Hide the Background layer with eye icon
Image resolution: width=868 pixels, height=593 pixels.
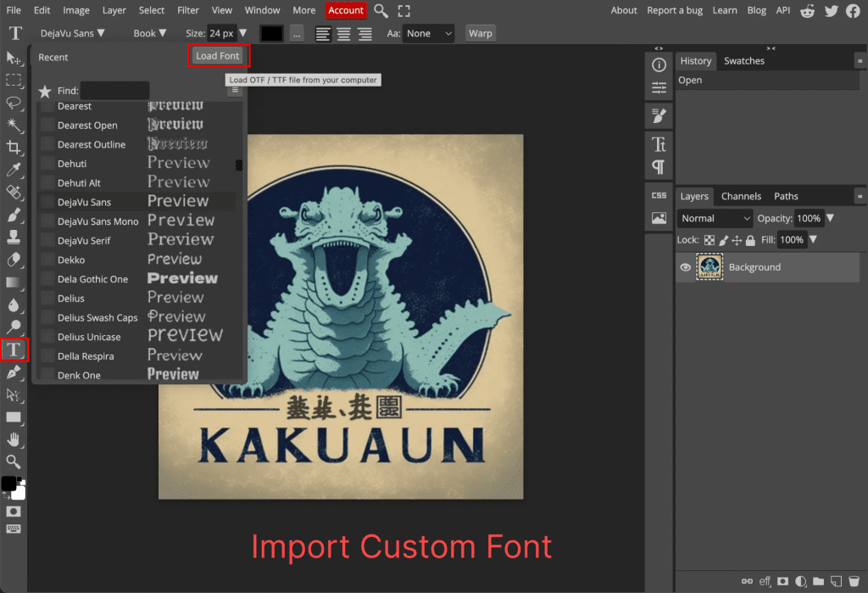click(686, 267)
